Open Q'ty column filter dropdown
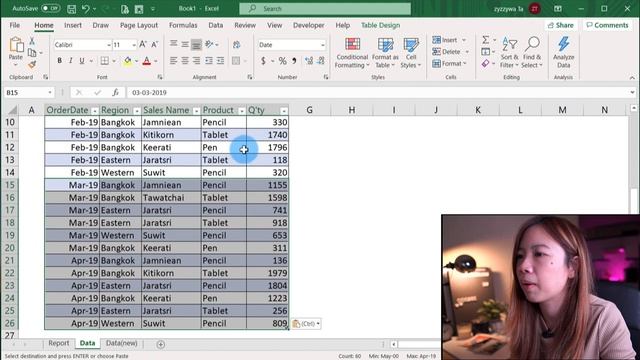Image resolution: width=640 pixels, height=360 pixels. tap(284, 111)
